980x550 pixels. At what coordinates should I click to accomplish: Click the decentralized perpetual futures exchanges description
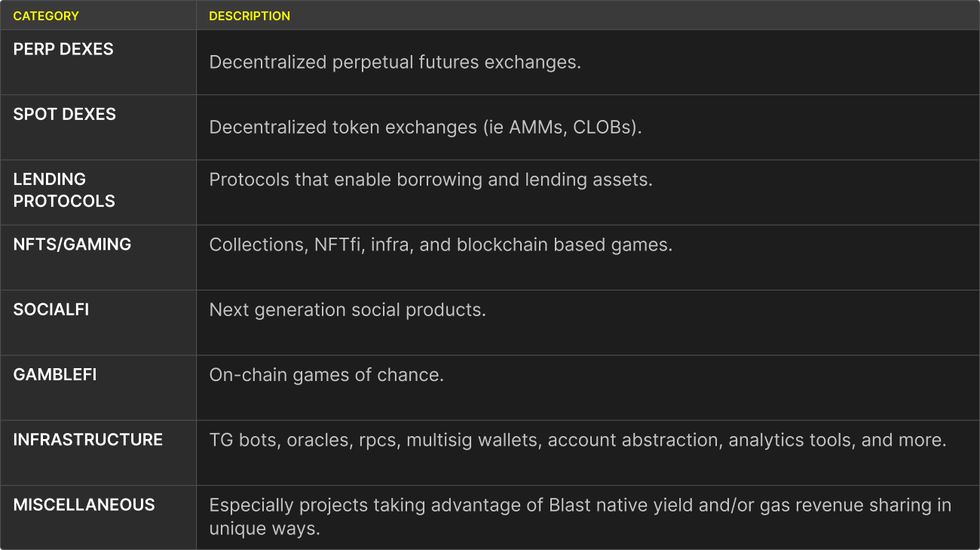click(395, 62)
